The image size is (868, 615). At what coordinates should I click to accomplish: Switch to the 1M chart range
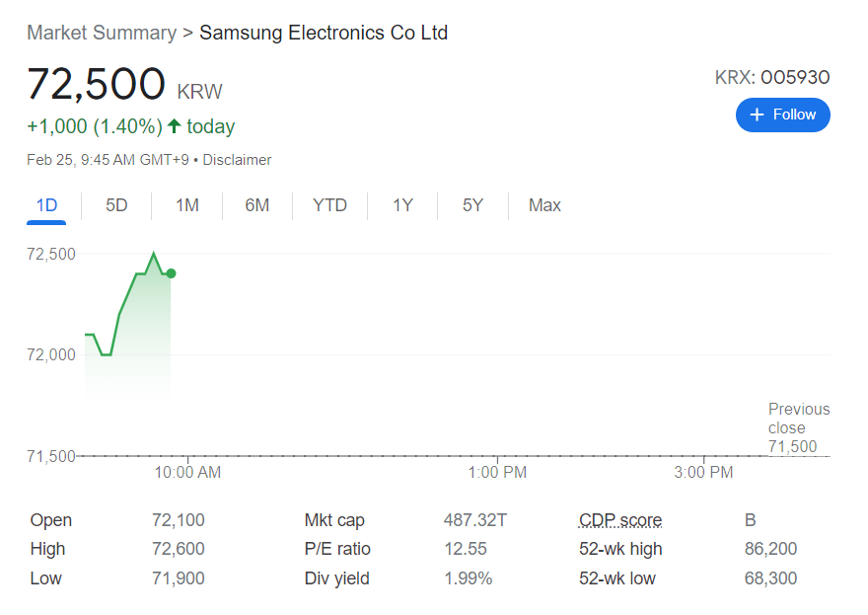click(187, 205)
